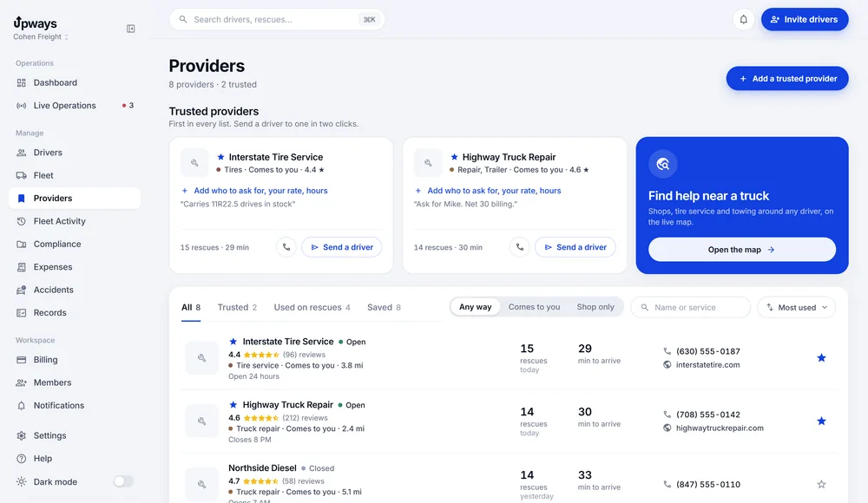Open Most used sort dropdown
This screenshot has width=868, height=503.
click(x=797, y=307)
